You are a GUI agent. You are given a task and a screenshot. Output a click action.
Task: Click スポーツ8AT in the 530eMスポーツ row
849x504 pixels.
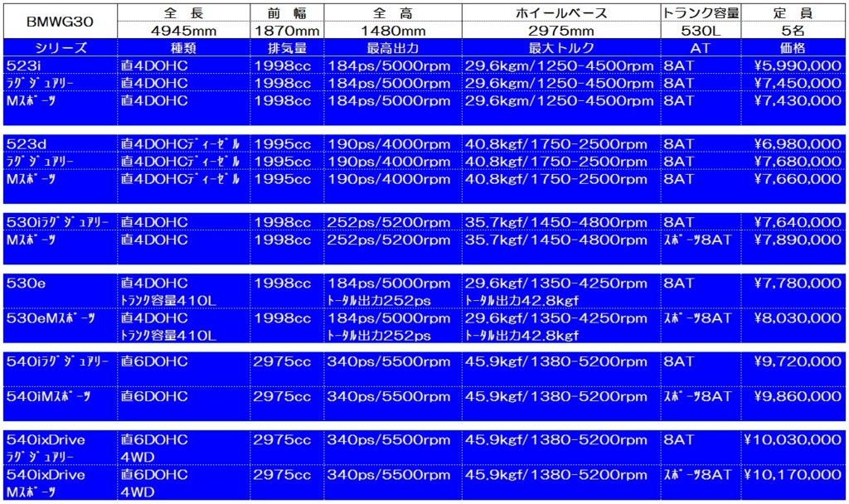(698, 318)
